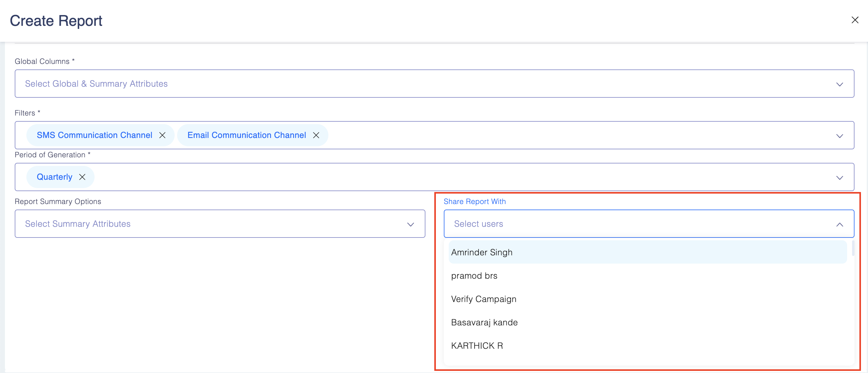Close the Create Report dialog
Image resolution: width=868 pixels, height=373 pixels.
[854, 20]
